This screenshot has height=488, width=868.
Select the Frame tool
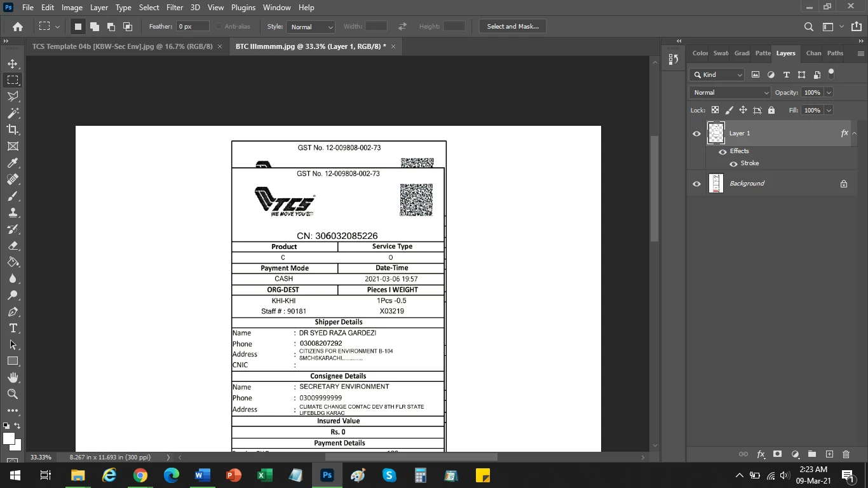click(13, 146)
